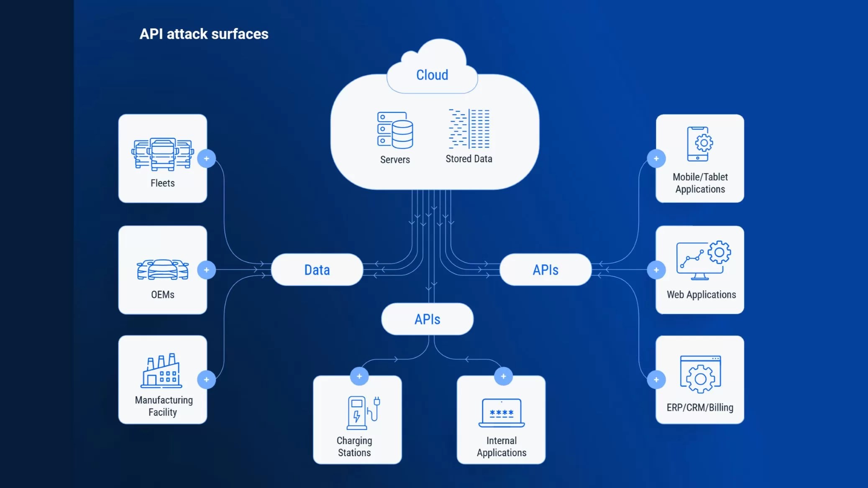Click the Data hub label button

pos(316,269)
